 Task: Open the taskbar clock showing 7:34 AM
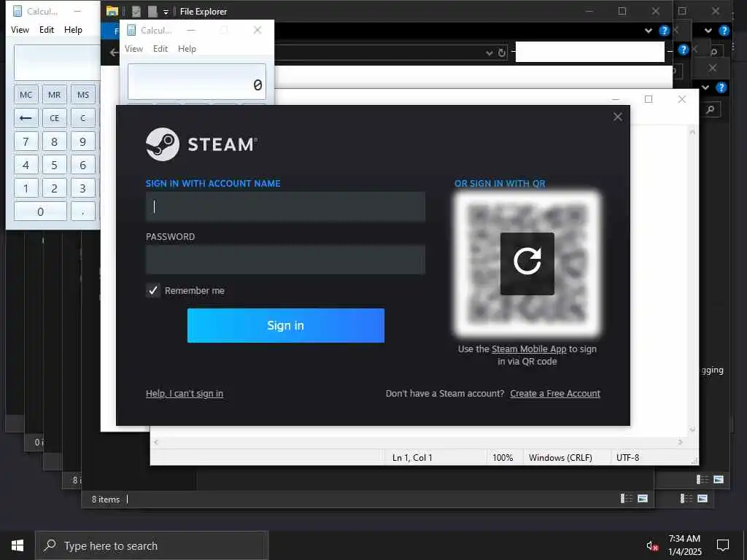click(684, 545)
